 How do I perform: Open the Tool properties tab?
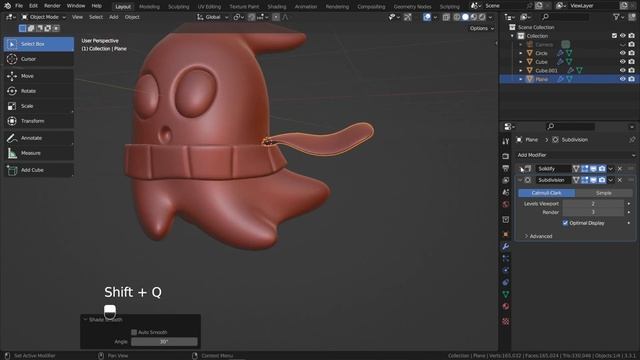[505, 141]
